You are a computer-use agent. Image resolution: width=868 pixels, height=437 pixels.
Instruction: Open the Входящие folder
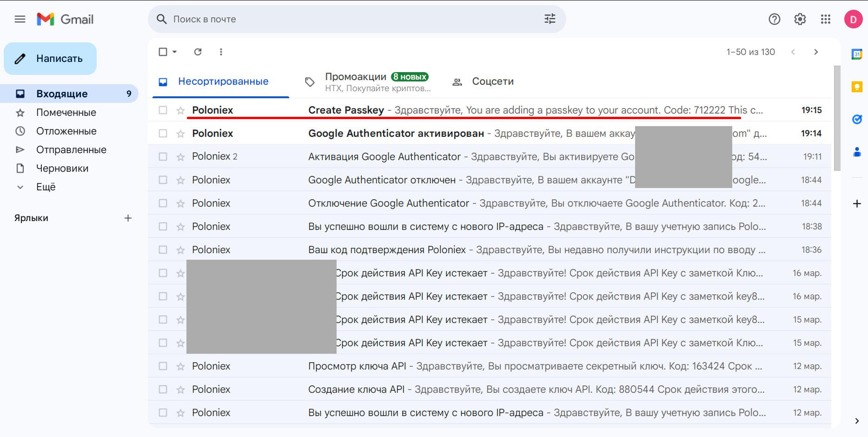click(69, 94)
